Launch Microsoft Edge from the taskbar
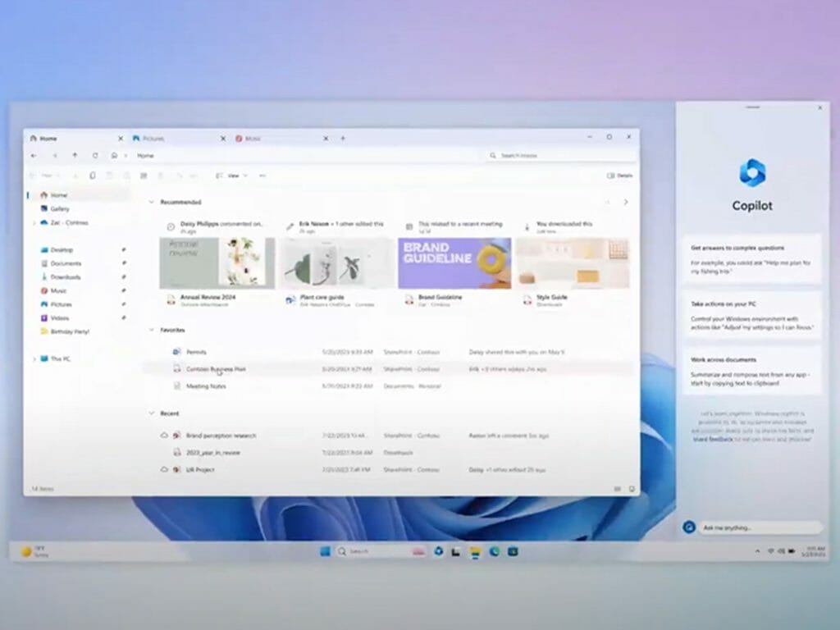840x630 pixels. tap(495, 551)
